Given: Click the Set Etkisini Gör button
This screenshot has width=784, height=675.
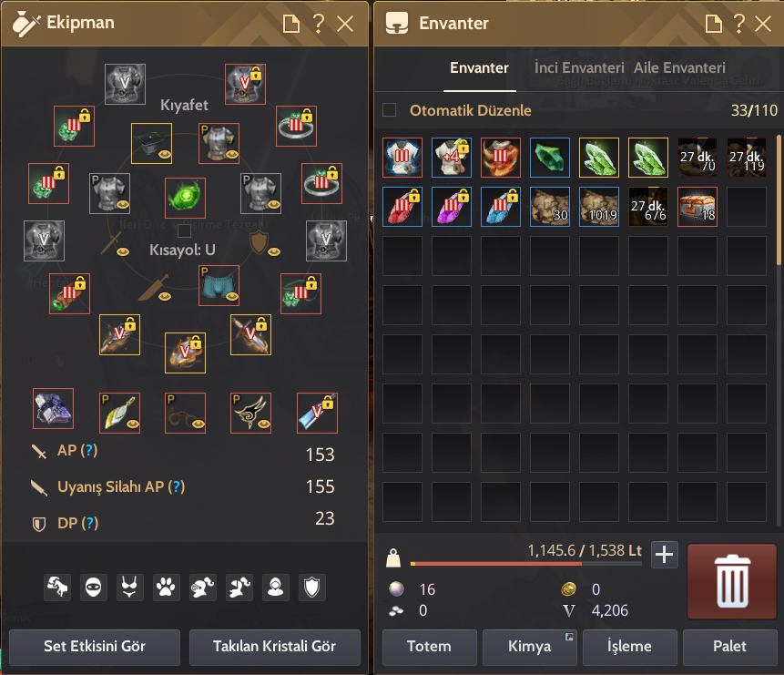Looking at the screenshot, I should click(95, 647).
